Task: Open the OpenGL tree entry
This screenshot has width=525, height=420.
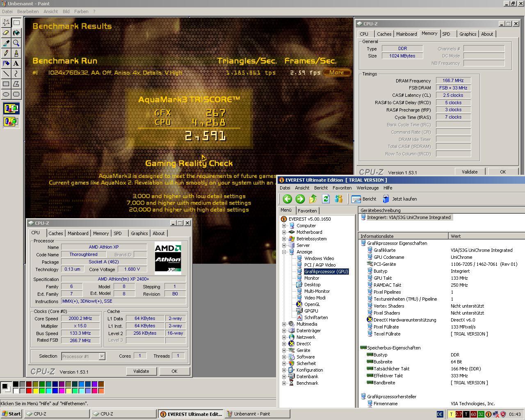Action: [x=312, y=304]
